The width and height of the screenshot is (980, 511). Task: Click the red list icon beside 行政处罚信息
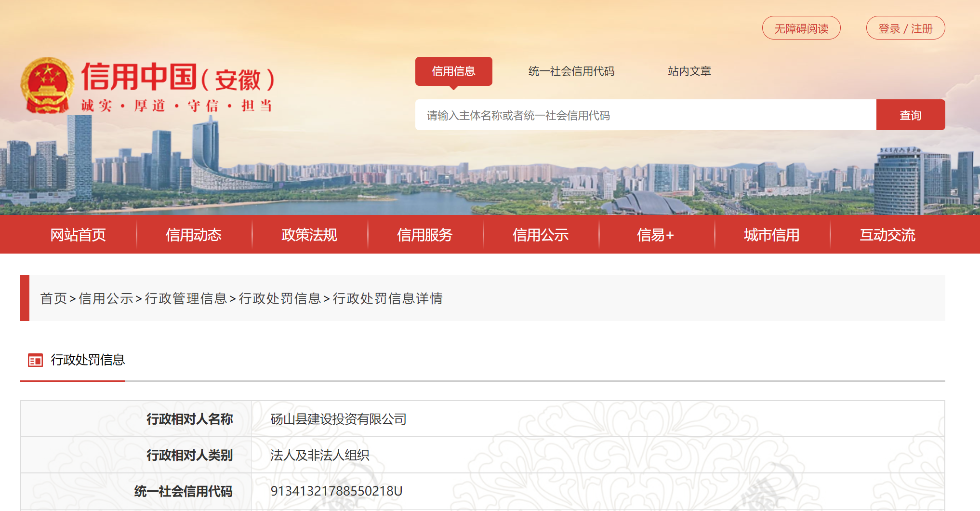[x=35, y=360]
